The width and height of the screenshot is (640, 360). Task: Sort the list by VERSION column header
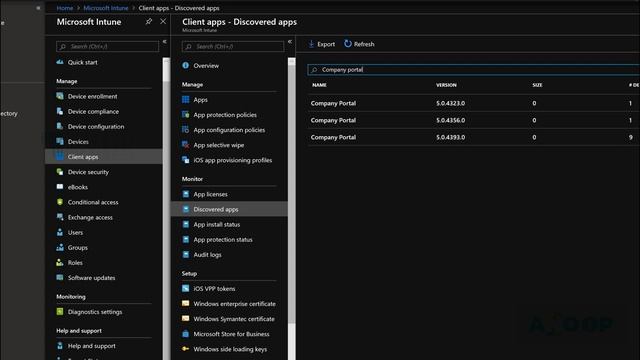[446, 85]
